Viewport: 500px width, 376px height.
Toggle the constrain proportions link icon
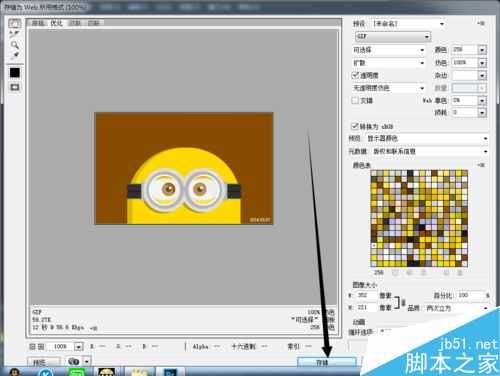click(x=403, y=303)
